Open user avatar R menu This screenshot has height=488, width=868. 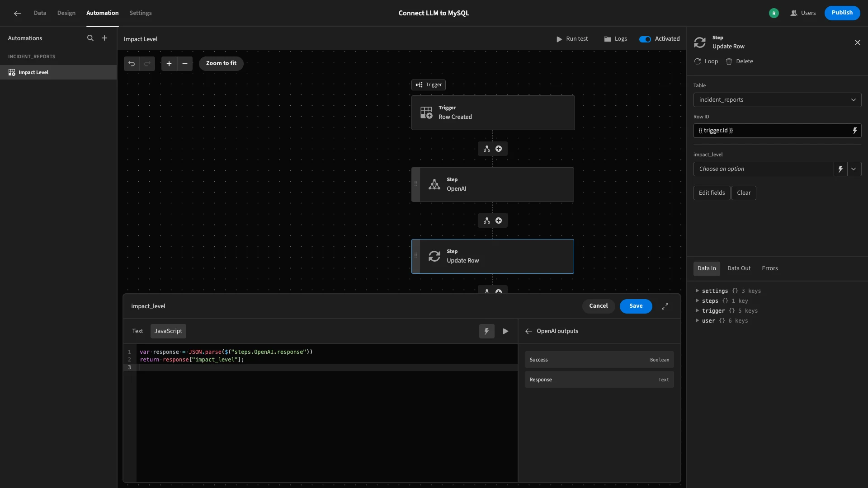coord(774,13)
